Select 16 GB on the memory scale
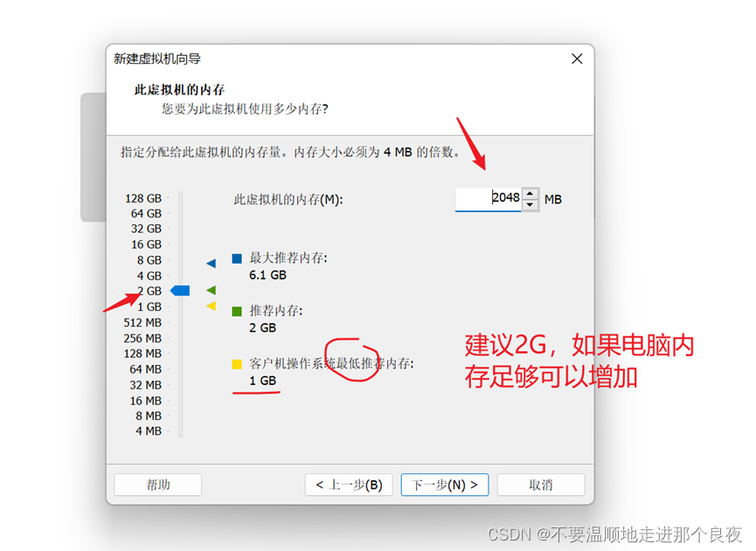The image size is (756, 551). pos(146,245)
